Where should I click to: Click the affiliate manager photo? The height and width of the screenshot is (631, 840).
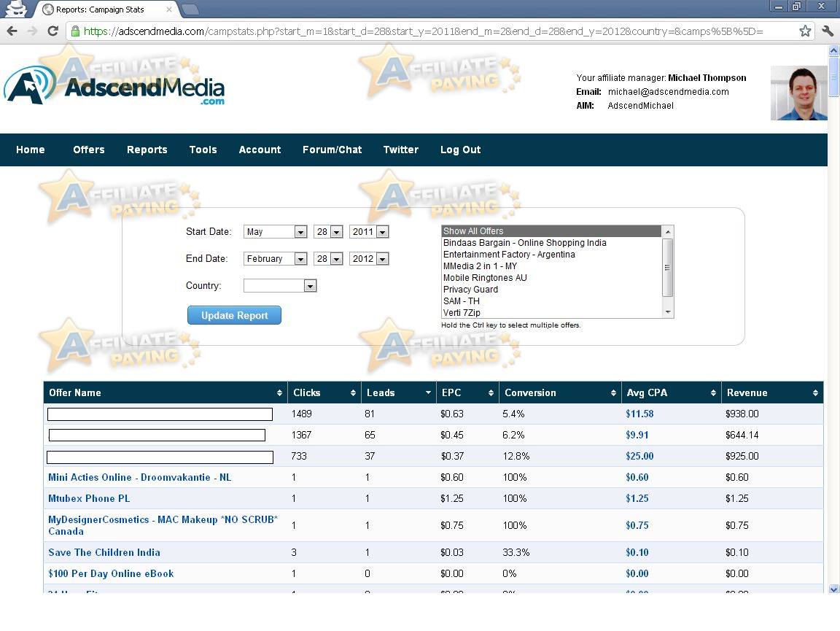[x=798, y=93]
